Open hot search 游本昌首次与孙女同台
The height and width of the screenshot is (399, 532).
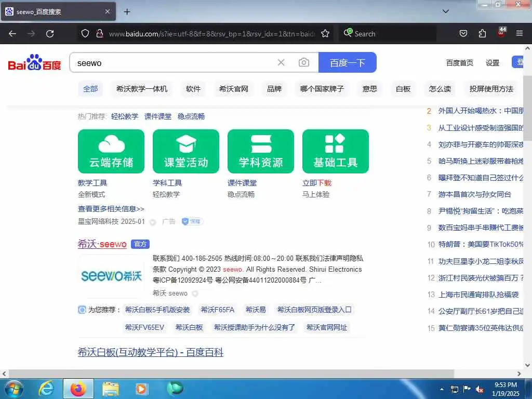475,194
